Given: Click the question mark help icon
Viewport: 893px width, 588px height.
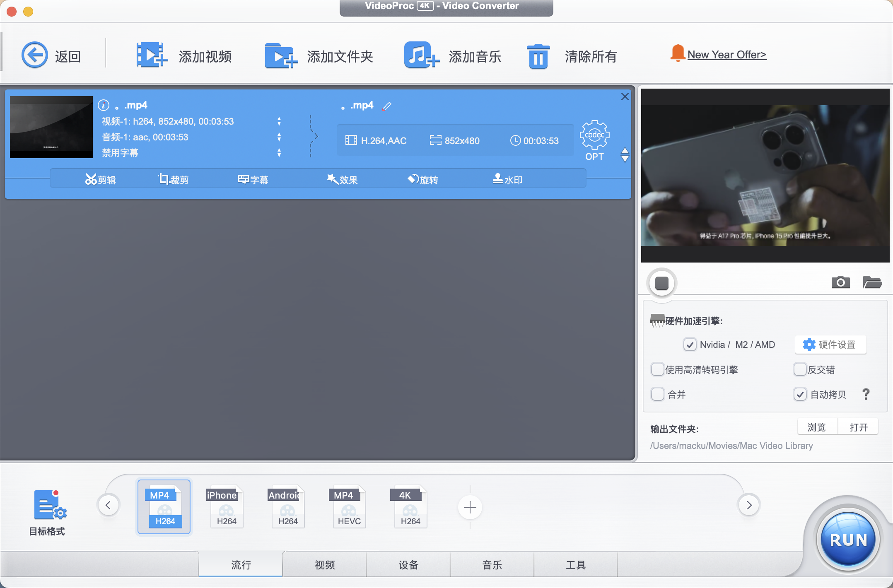Looking at the screenshot, I should pyautogui.click(x=866, y=394).
